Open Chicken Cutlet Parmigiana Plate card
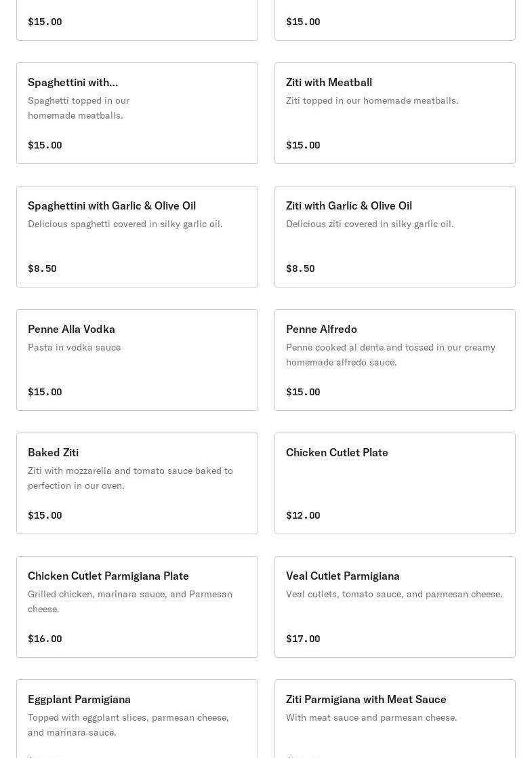 137,607
